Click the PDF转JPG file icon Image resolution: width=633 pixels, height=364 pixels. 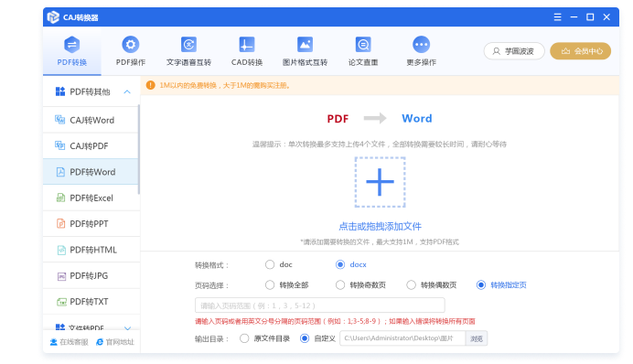coord(61,276)
